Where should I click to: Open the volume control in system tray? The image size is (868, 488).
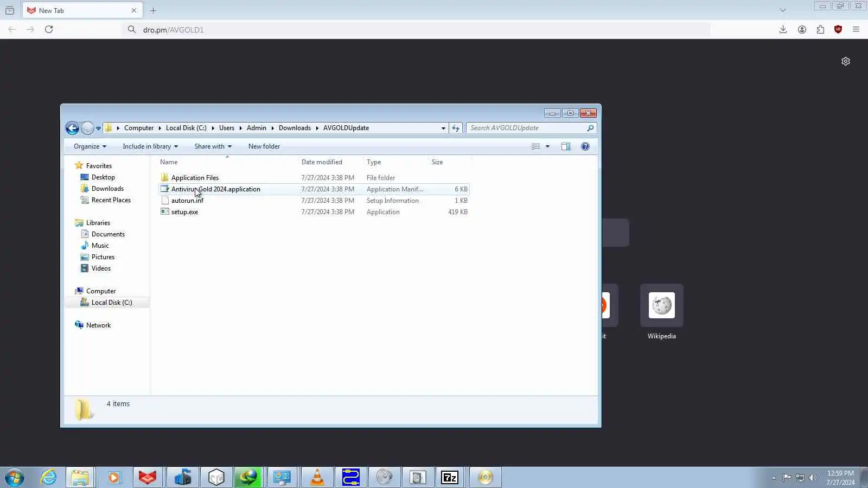point(813,478)
